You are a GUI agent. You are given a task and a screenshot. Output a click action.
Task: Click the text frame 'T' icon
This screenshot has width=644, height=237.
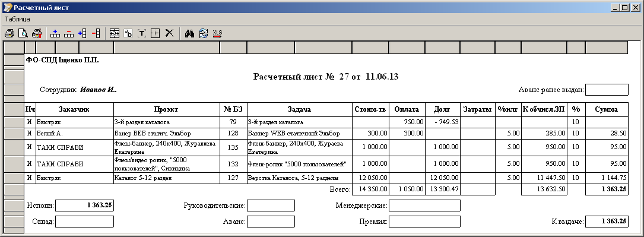142,33
